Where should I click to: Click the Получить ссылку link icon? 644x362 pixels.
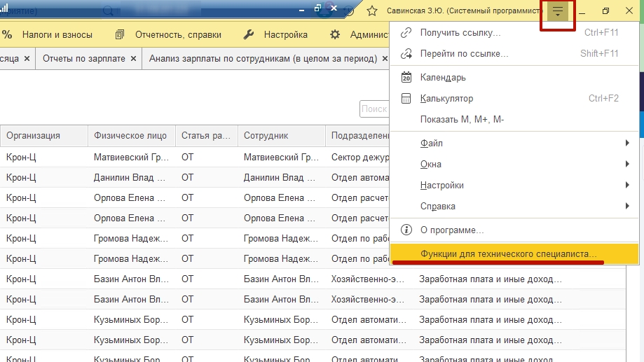click(x=406, y=32)
